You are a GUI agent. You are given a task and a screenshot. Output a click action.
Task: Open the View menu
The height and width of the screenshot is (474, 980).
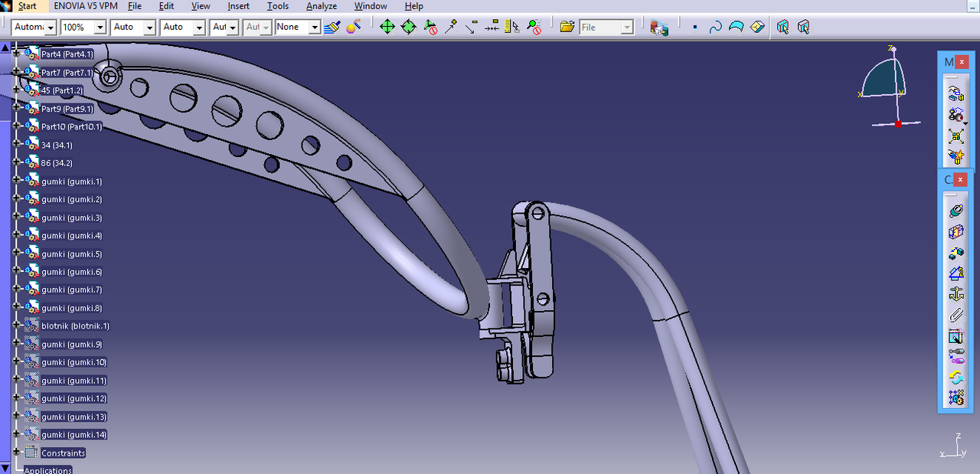pos(201,6)
